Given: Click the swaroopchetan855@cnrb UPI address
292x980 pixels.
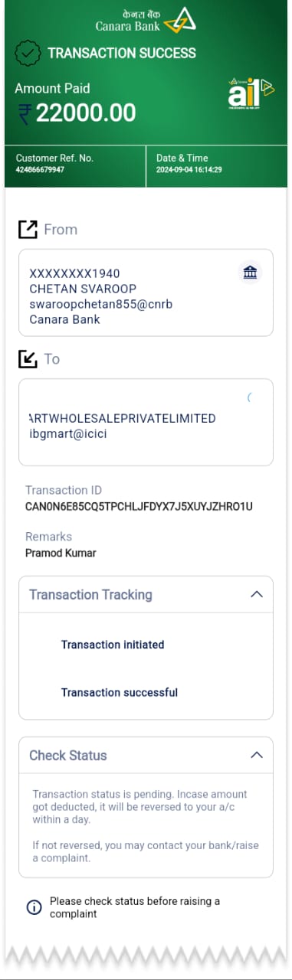Looking at the screenshot, I should pos(101,304).
